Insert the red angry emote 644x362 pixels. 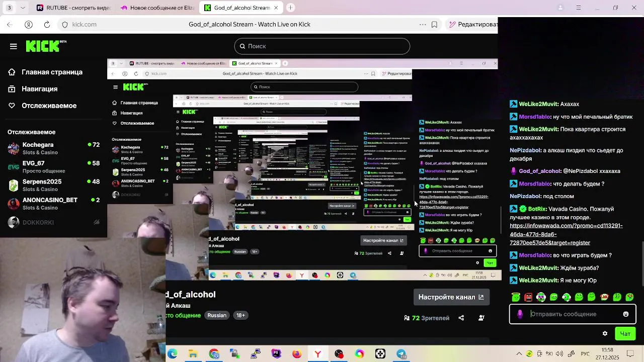coord(528,297)
